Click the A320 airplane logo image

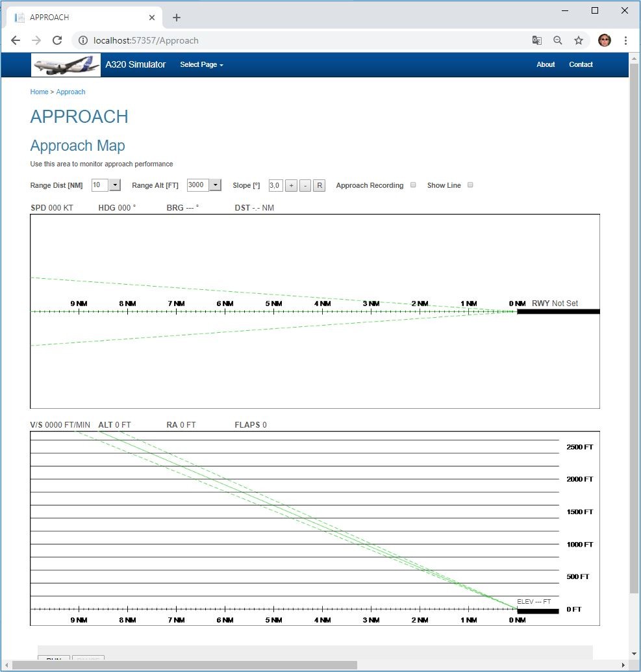point(66,64)
